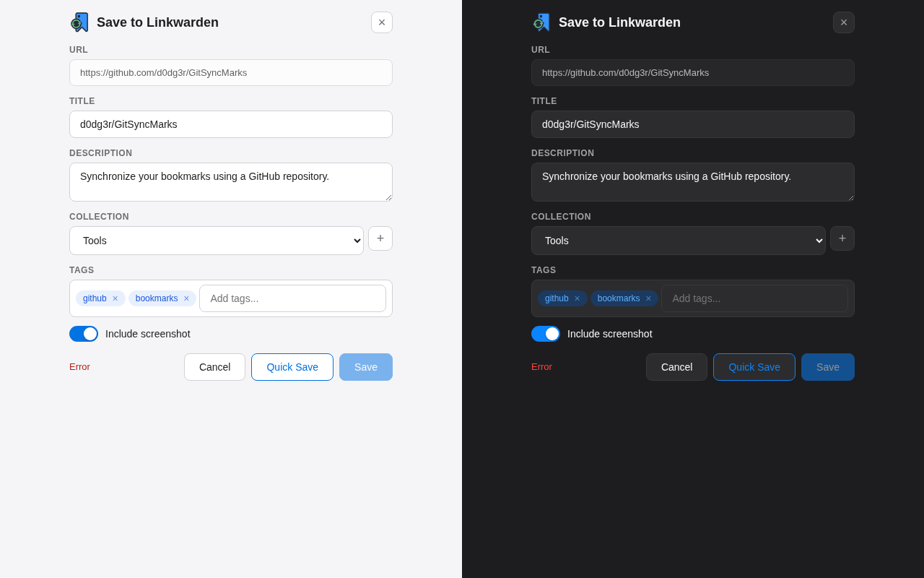Open the Tools collection dropdown in the light panel
This screenshot has width=924, height=578.
pyautogui.click(x=217, y=241)
